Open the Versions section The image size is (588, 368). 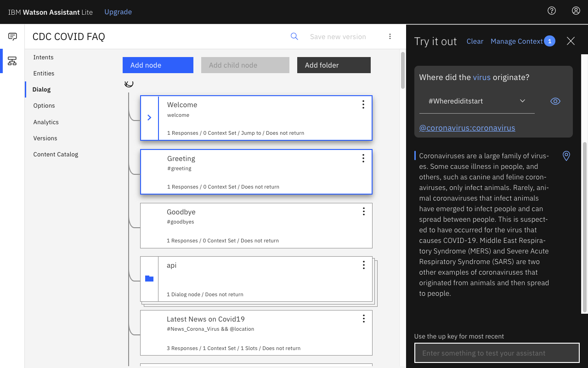pos(45,138)
